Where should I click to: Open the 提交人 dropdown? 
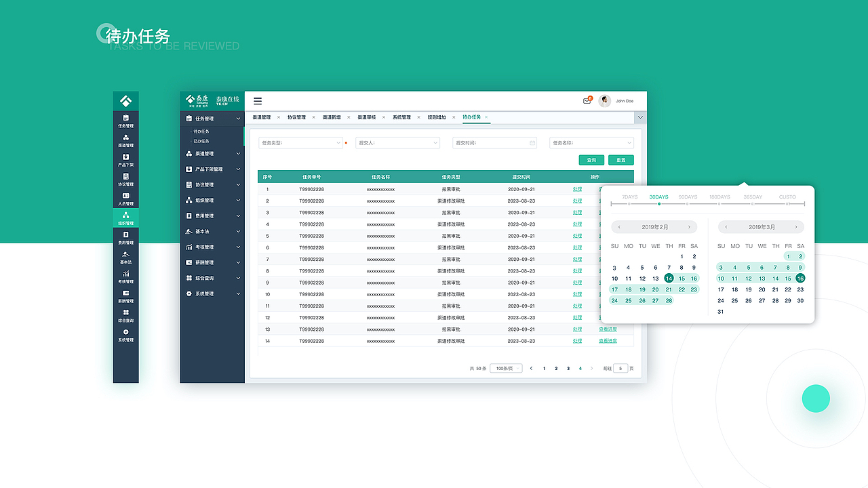click(x=397, y=143)
